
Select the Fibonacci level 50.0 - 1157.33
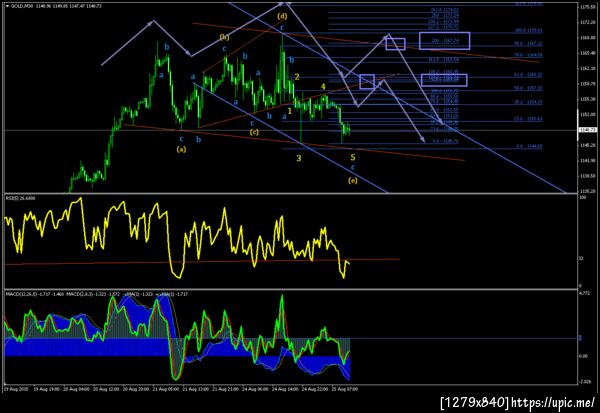click(528, 88)
